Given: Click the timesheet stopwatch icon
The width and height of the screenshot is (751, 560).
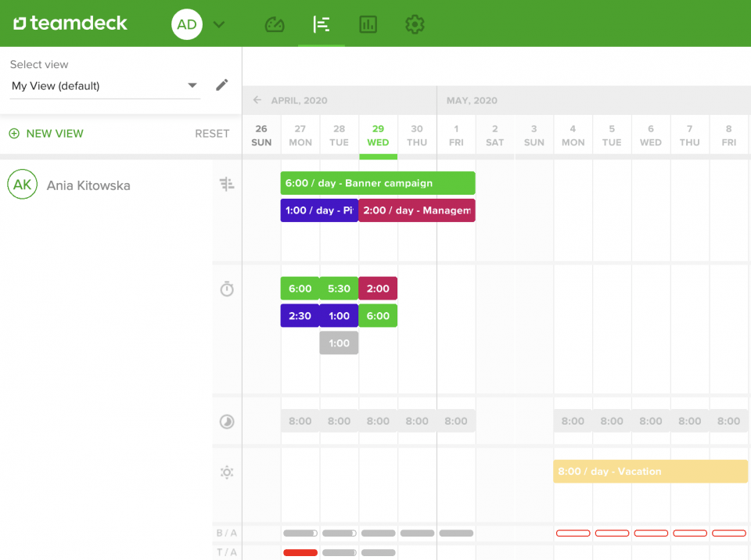Looking at the screenshot, I should tap(227, 289).
